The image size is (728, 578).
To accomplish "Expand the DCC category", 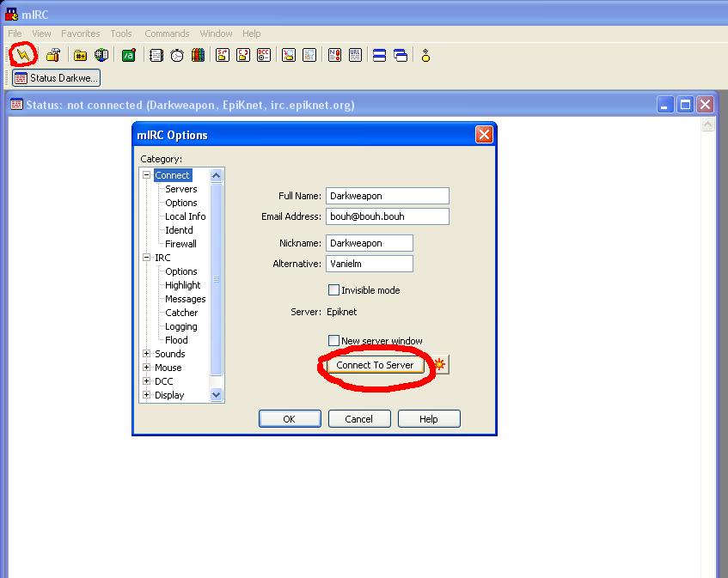I will 147,380.
